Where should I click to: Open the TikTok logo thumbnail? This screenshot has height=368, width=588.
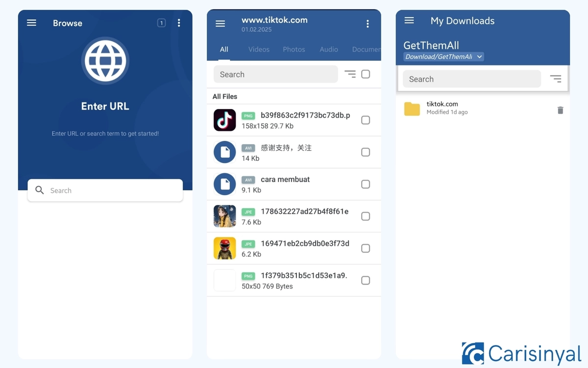(225, 120)
